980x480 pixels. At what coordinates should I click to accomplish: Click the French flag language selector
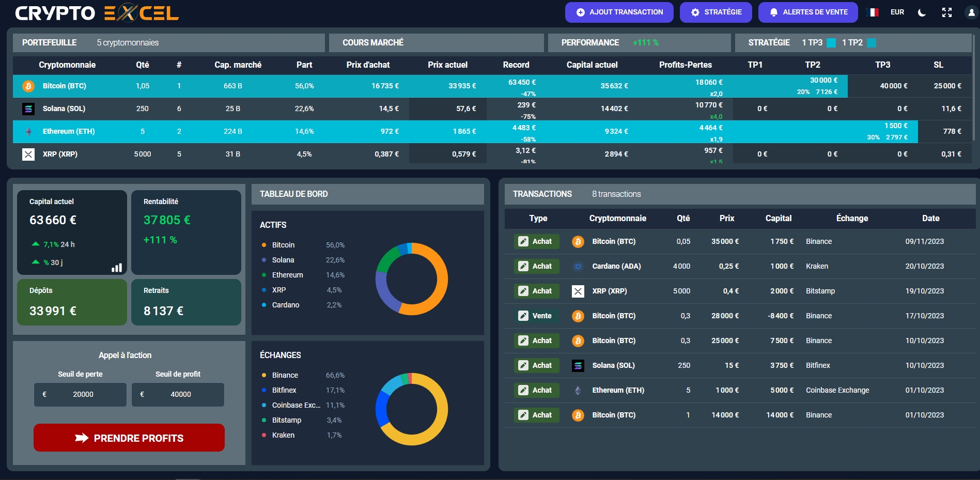click(873, 12)
